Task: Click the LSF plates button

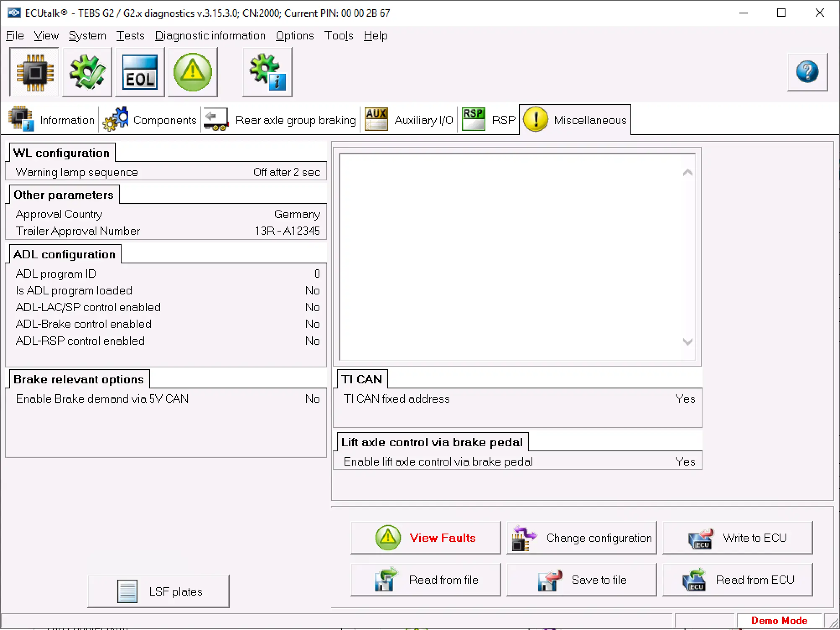Action: (x=158, y=591)
